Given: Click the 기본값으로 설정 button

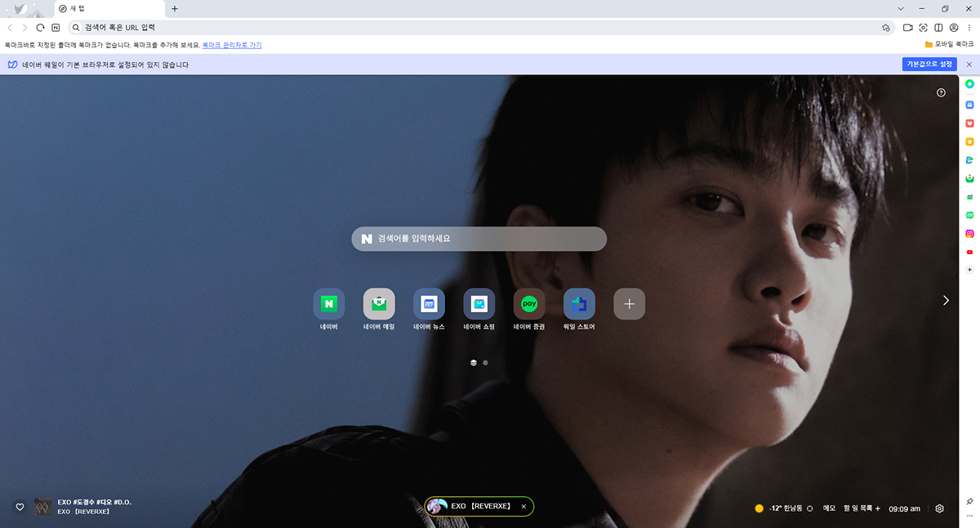Looking at the screenshot, I should click(929, 65).
